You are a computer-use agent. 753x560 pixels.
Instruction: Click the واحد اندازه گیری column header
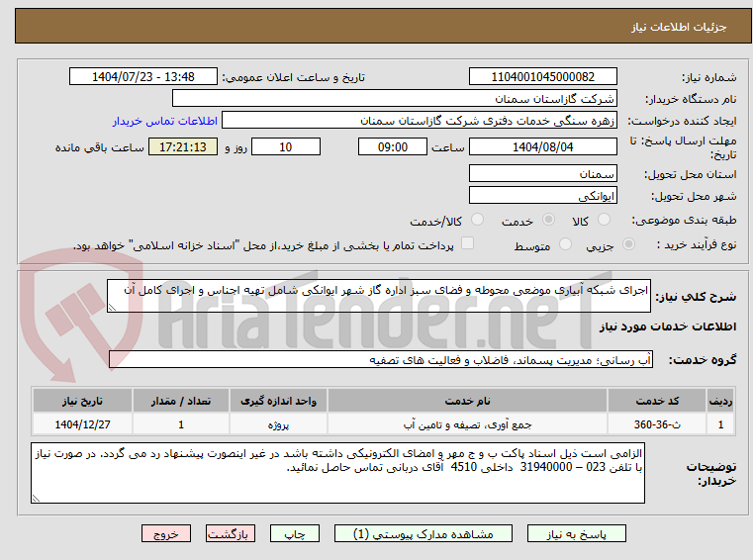click(278, 401)
